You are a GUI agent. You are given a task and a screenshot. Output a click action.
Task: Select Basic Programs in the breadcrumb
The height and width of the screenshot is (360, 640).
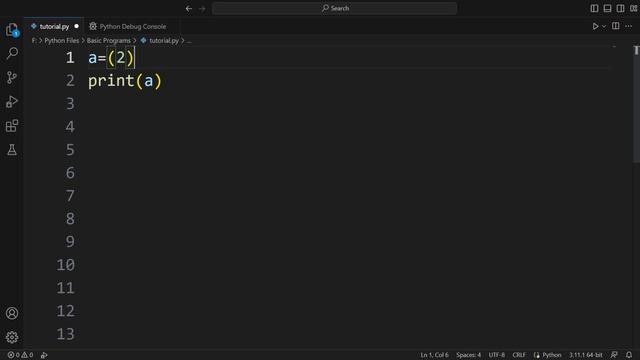(109, 40)
